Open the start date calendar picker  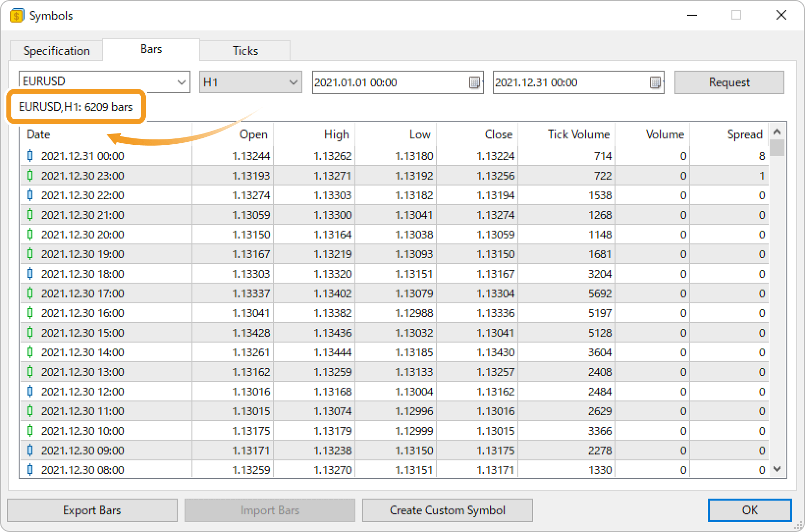tap(474, 82)
